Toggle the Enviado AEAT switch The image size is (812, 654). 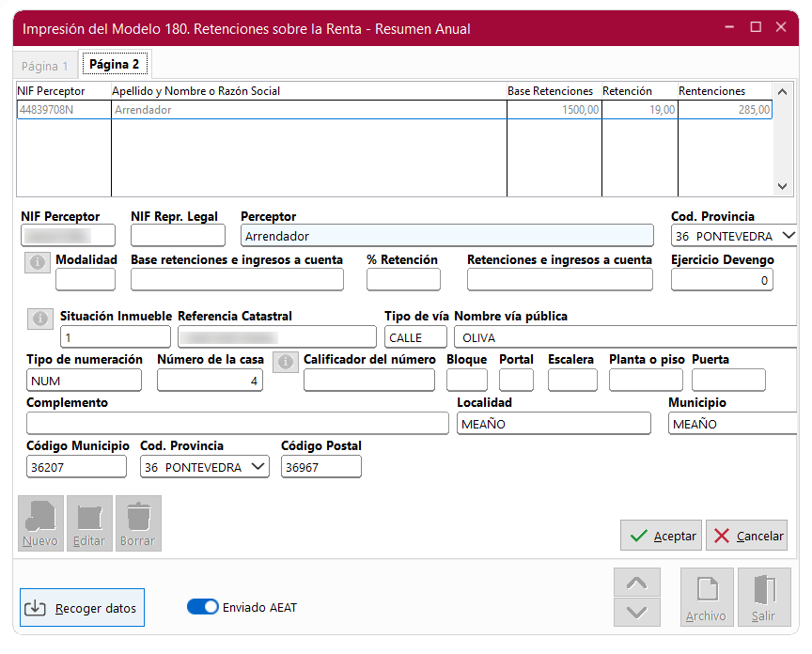pyautogui.click(x=203, y=607)
